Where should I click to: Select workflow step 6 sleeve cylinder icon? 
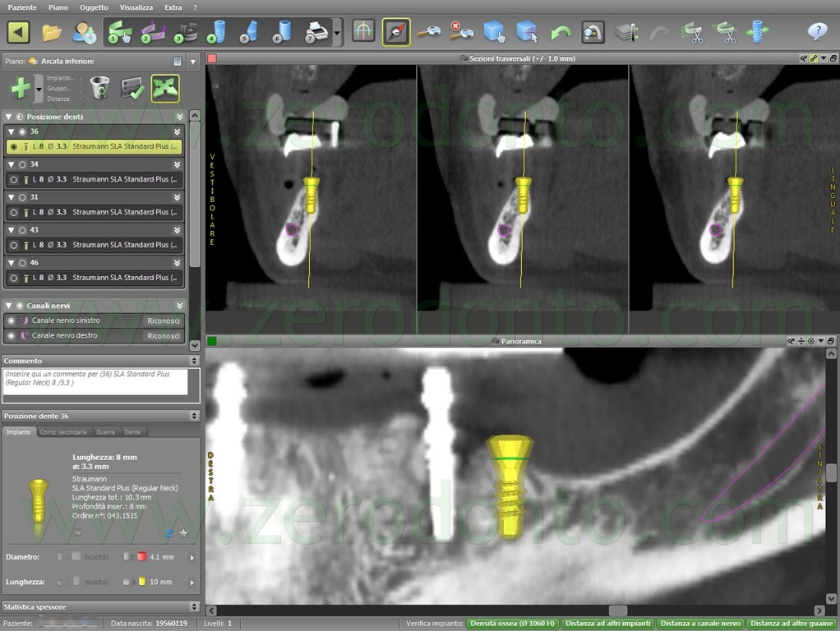coord(282,32)
